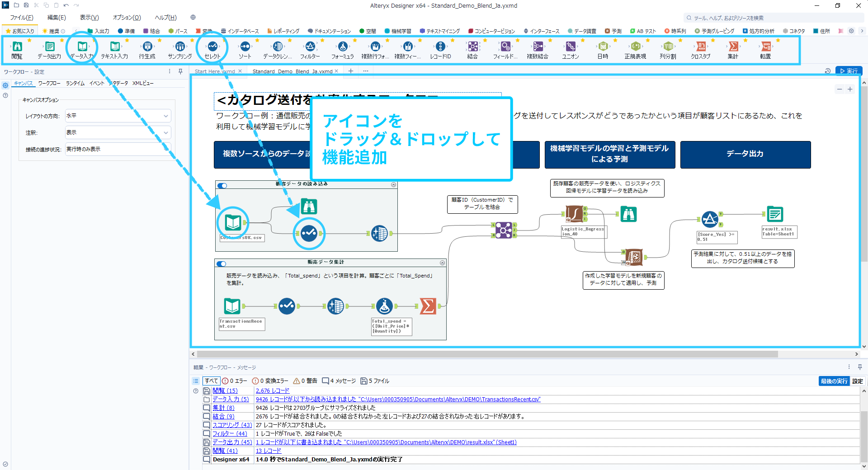Viewport: 868px width, 470px height.
Task: Collapse the 販売データ集計 container
Action: click(442, 263)
